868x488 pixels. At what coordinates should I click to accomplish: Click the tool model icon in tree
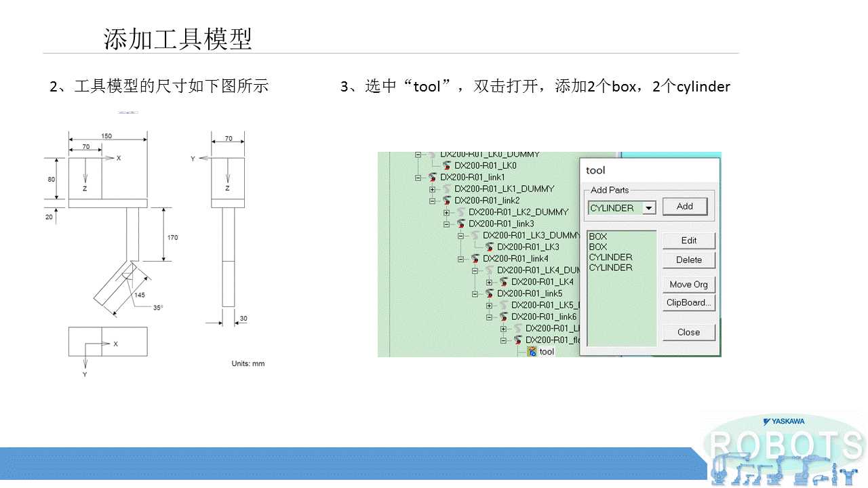coord(532,352)
